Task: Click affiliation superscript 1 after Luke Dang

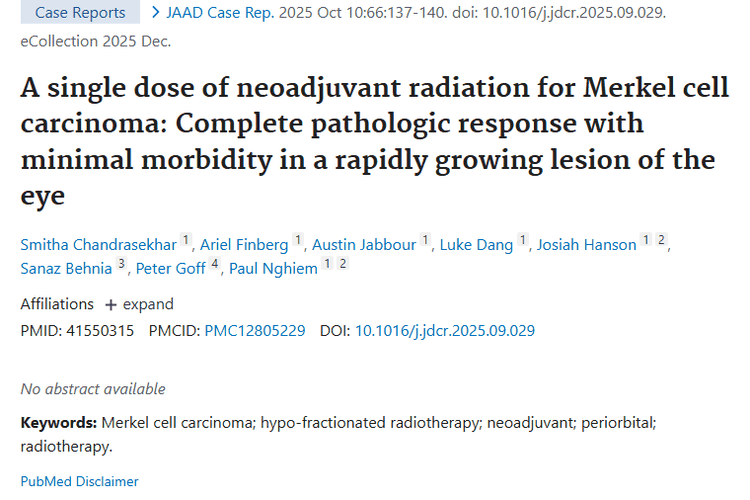Action: click(x=522, y=241)
